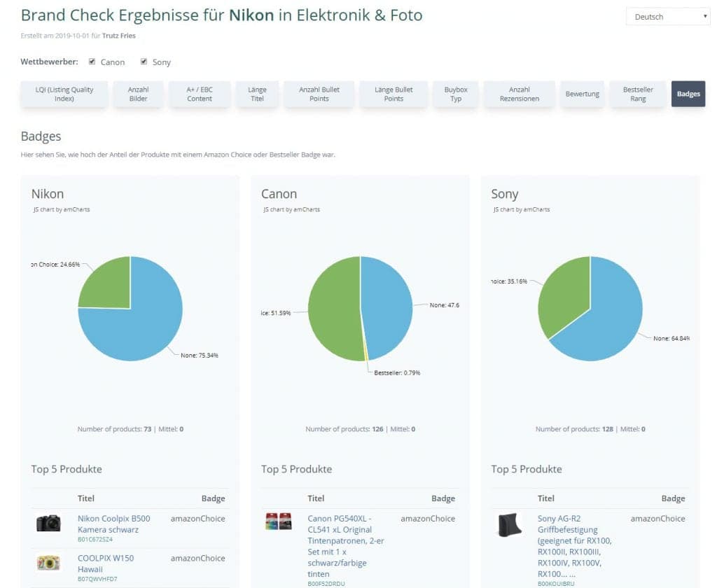Go to the Buybox Typ tab
The height and width of the screenshot is (588, 717).
click(x=456, y=94)
